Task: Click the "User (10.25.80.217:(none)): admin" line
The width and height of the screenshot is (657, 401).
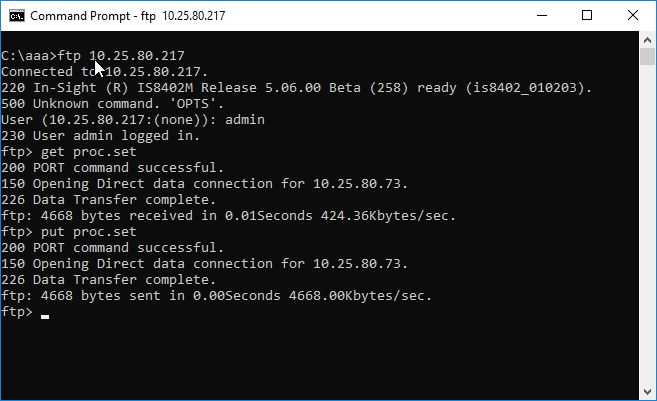Action: (x=133, y=120)
